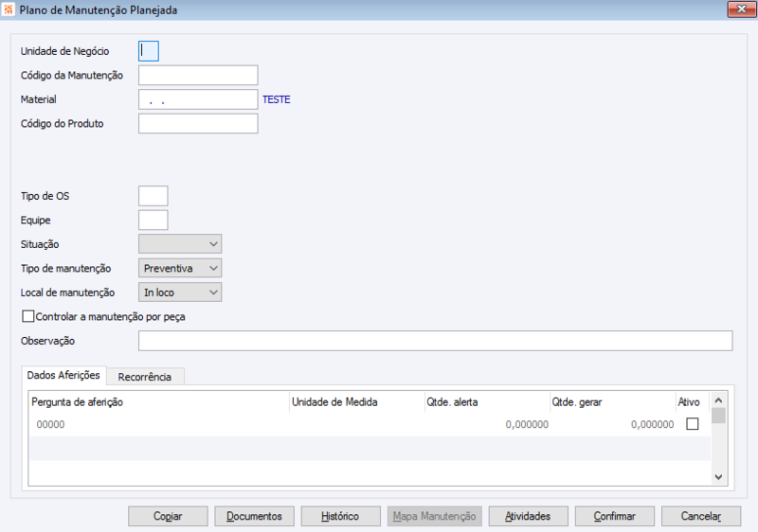Click the grid scrollbar up arrow
758x532 pixels.
tap(718, 400)
